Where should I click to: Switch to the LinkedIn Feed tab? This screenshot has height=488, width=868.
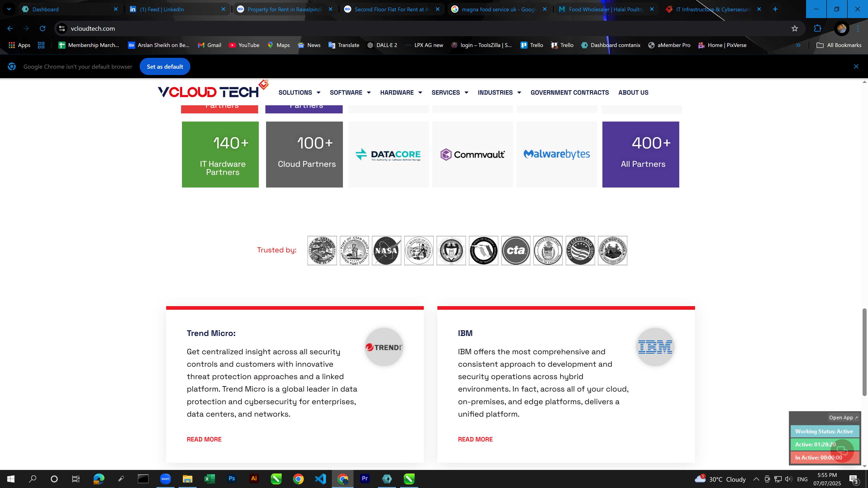177,9
